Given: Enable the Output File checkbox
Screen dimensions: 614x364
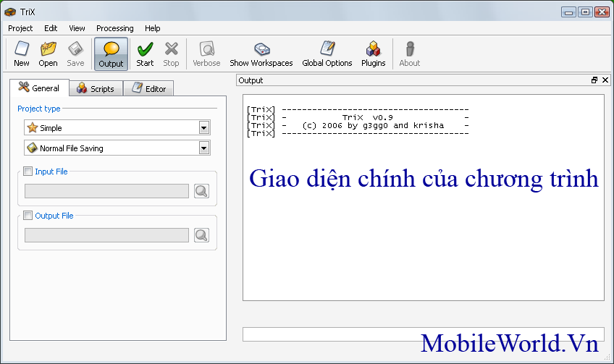Looking at the screenshot, I should coord(28,216).
